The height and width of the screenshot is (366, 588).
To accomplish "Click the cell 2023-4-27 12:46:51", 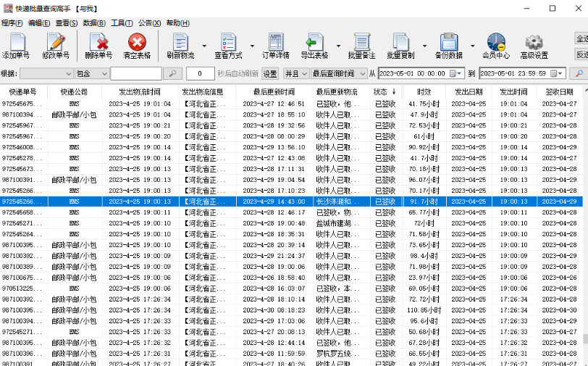I will [x=274, y=104].
